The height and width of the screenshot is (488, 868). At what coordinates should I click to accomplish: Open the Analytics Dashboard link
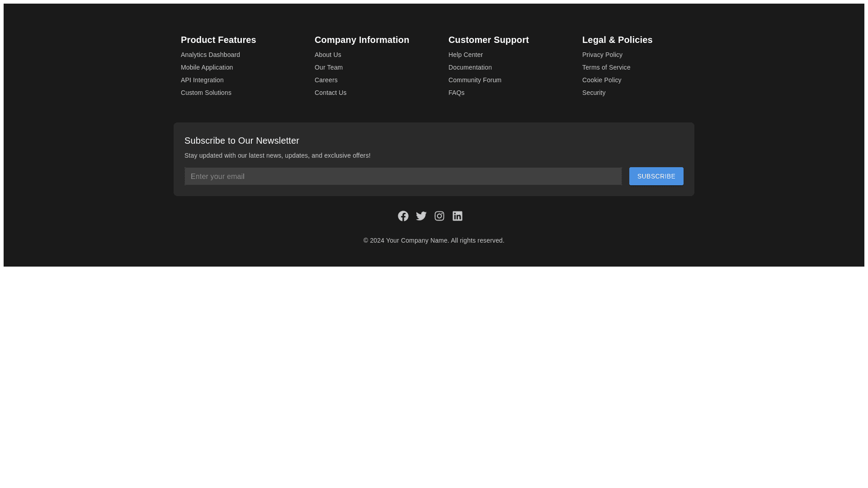click(210, 55)
